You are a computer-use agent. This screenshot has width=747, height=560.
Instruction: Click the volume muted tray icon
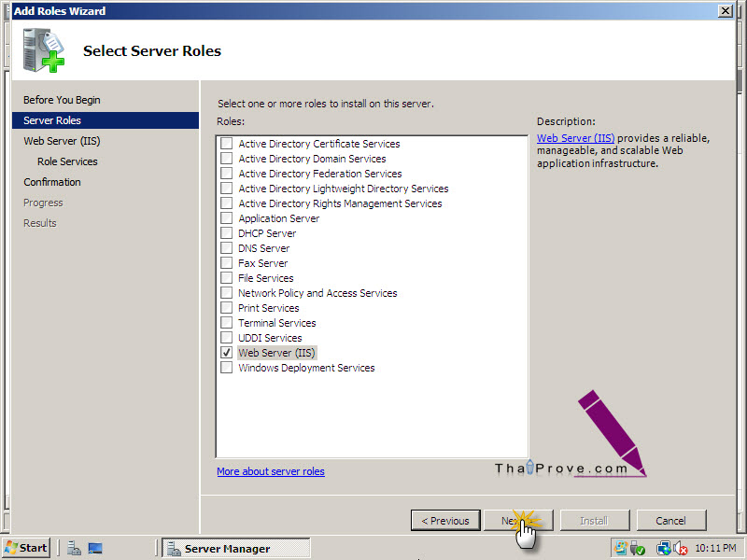tap(681, 548)
